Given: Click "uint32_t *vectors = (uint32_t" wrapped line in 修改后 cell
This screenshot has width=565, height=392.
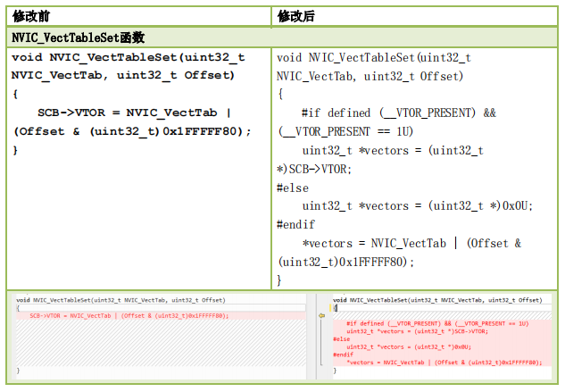Looking at the screenshot, I should (393, 150).
